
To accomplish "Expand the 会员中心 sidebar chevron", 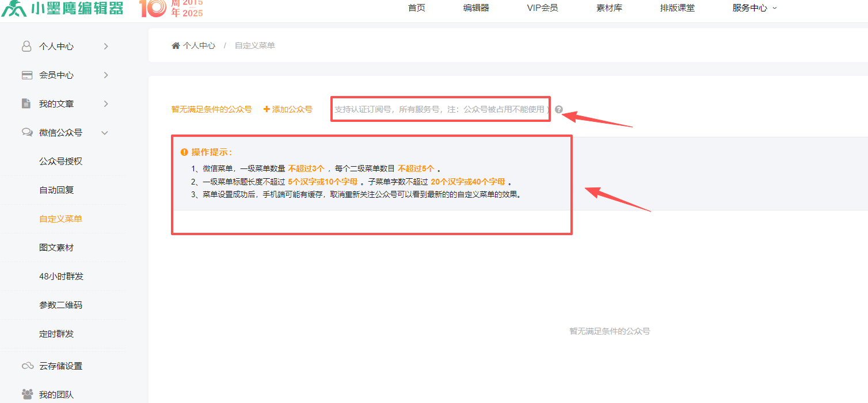I will 106,75.
